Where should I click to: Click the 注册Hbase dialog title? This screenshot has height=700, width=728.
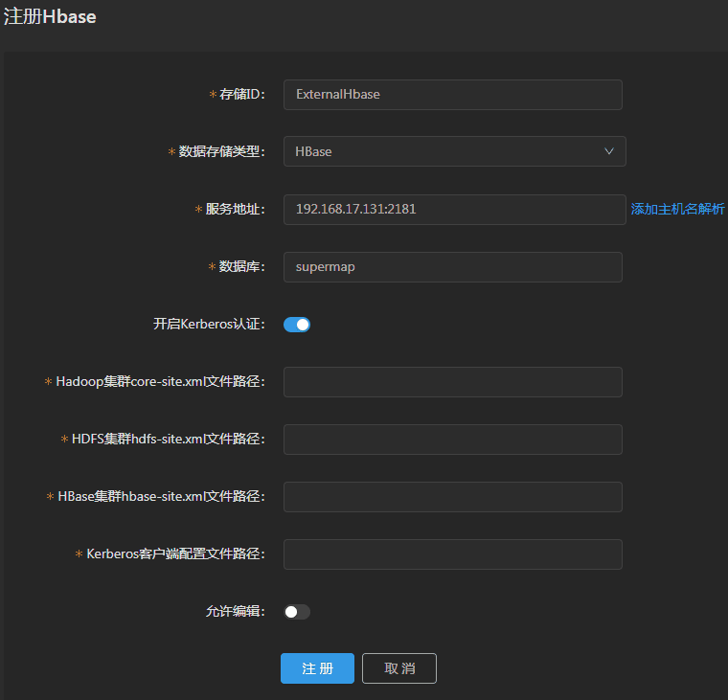(x=50, y=17)
